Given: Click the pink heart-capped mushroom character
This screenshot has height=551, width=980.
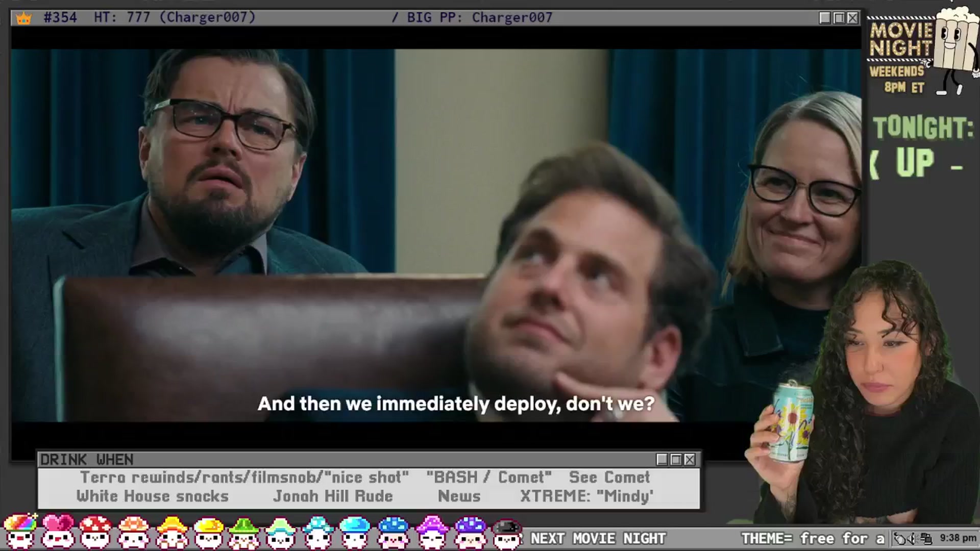Looking at the screenshot, I should tap(58, 532).
